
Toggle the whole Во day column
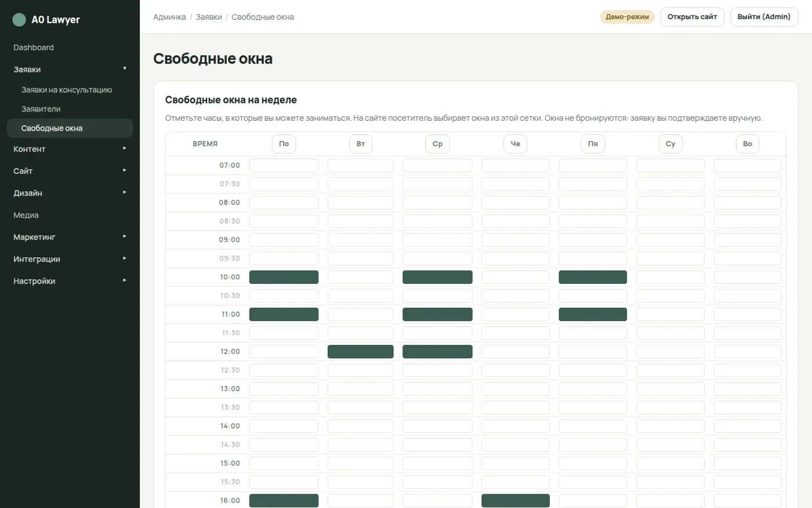pyautogui.click(x=748, y=144)
